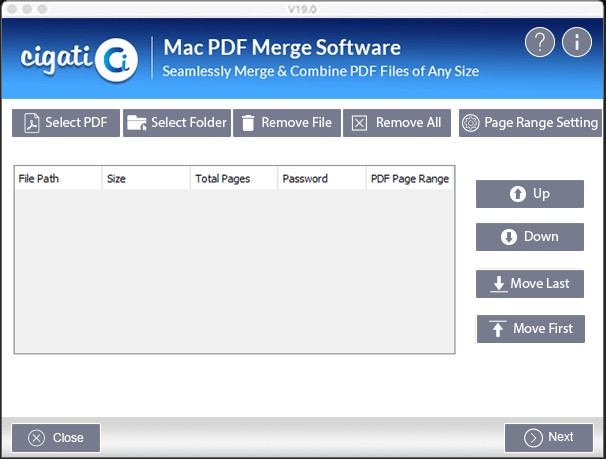Move selected file Up

pos(530,194)
